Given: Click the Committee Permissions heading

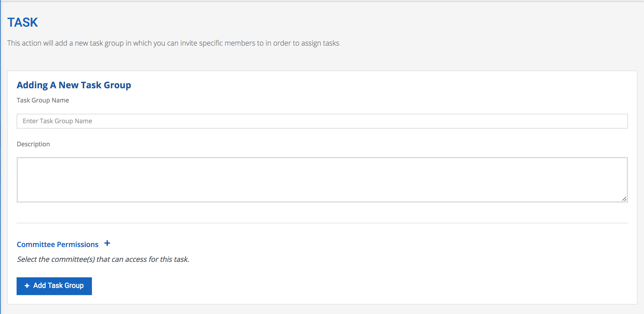Looking at the screenshot, I should tap(58, 244).
